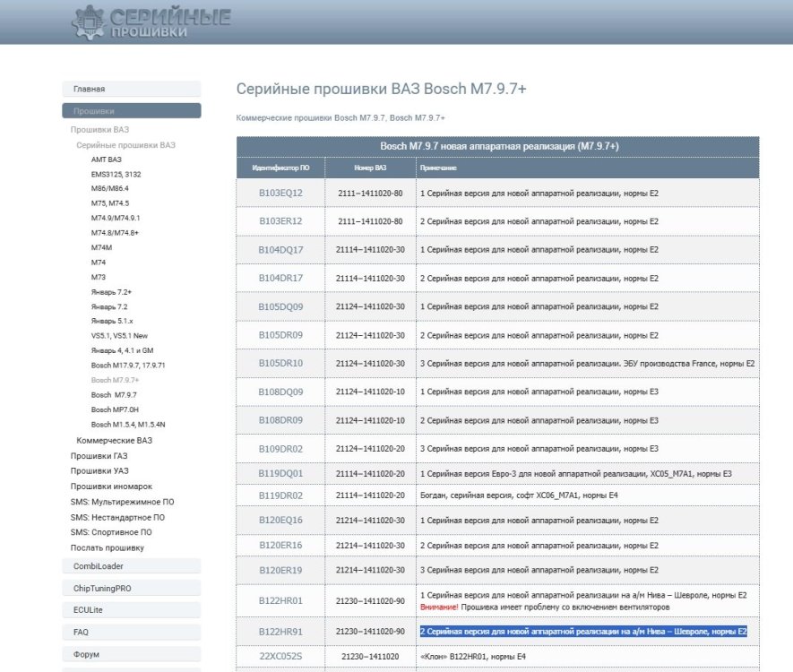793x672 pixels.
Task: Click the Серийные прошивки site logo
Action: tap(151, 22)
